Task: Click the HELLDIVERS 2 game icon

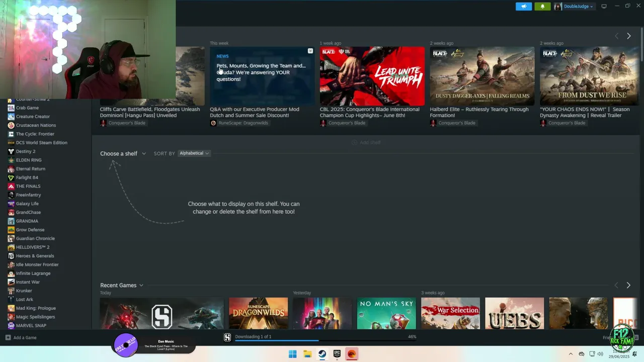Action: 11,247
